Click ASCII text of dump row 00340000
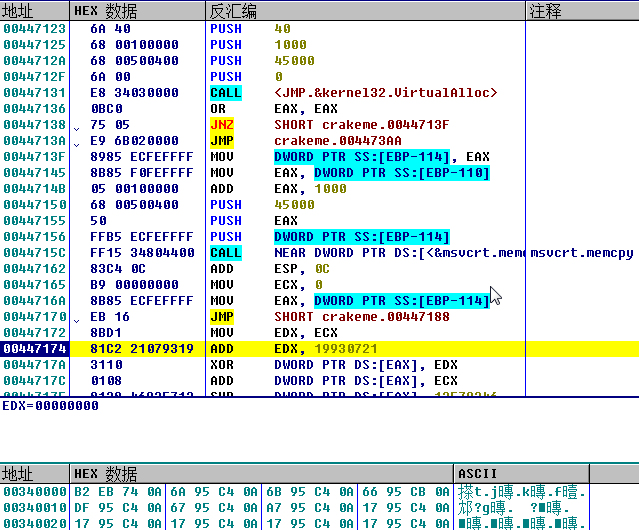 522,492
